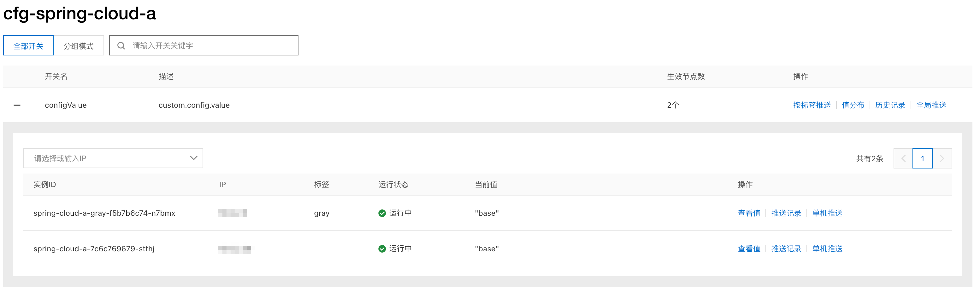
Task: Go to previous page arrow
Action: tap(903, 158)
